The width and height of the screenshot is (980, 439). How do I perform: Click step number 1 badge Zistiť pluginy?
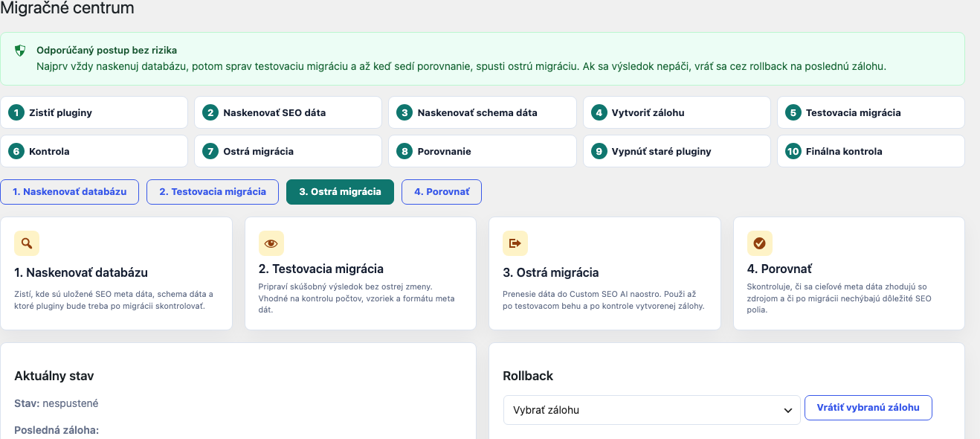pyautogui.click(x=16, y=113)
